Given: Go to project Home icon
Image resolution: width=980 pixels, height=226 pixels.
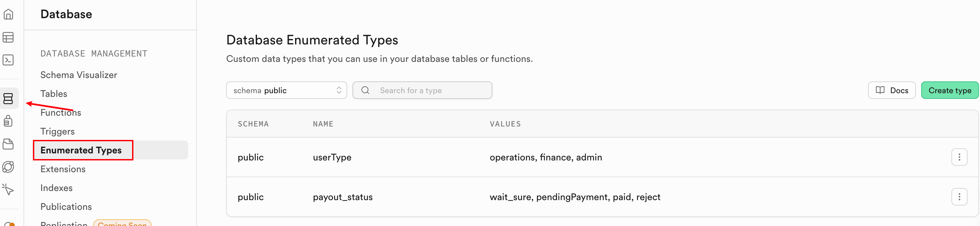Looking at the screenshot, I should point(8,14).
